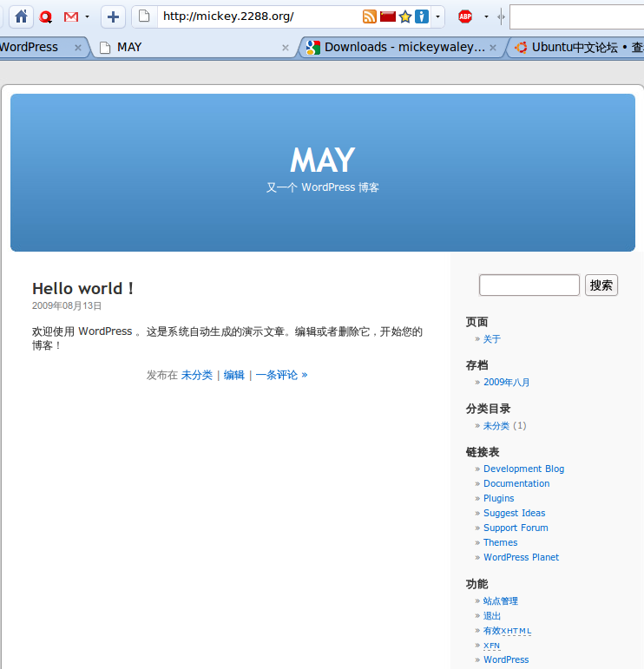Open the red Q search icon
The width and height of the screenshot is (644, 669).
click(46, 17)
